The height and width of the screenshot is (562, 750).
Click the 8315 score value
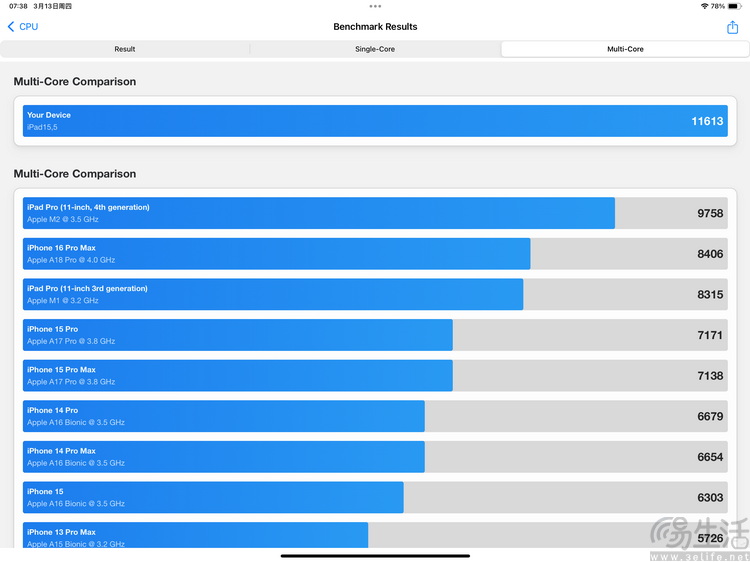coord(710,295)
